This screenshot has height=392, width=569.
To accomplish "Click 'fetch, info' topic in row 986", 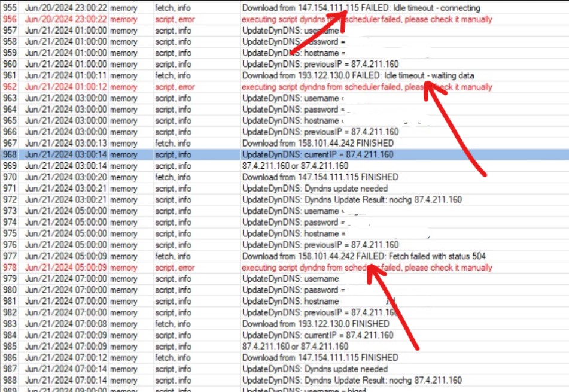I will 173,357.
